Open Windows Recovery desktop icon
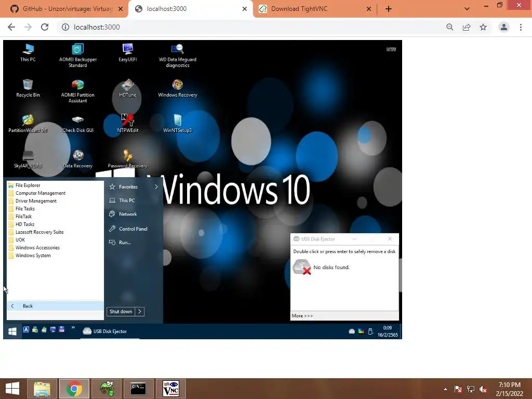This screenshot has height=399, width=532. pyautogui.click(x=178, y=88)
